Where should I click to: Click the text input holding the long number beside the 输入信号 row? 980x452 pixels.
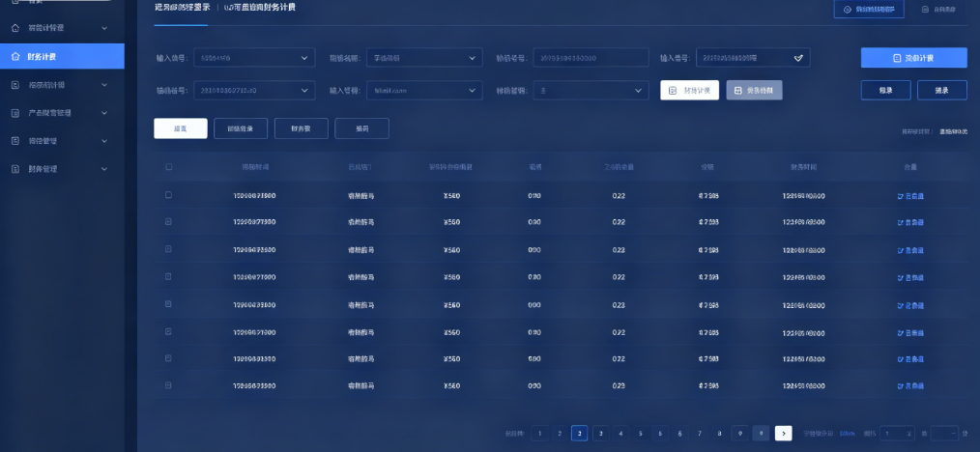coord(591,58)
